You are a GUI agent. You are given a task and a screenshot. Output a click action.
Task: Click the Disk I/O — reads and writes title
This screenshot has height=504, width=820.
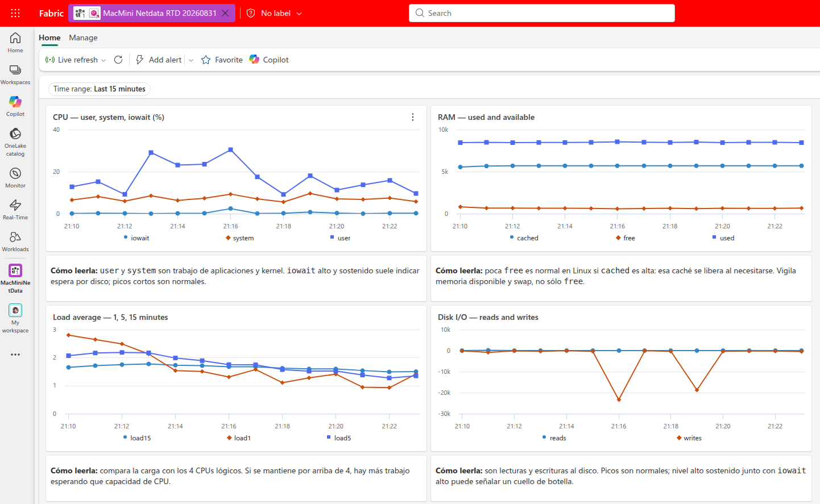488,317
